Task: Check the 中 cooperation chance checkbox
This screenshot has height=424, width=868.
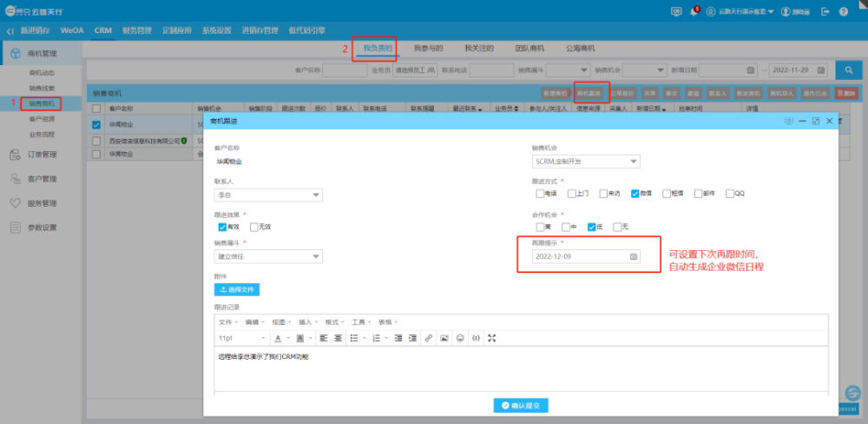Action: [x=566, y=227]
